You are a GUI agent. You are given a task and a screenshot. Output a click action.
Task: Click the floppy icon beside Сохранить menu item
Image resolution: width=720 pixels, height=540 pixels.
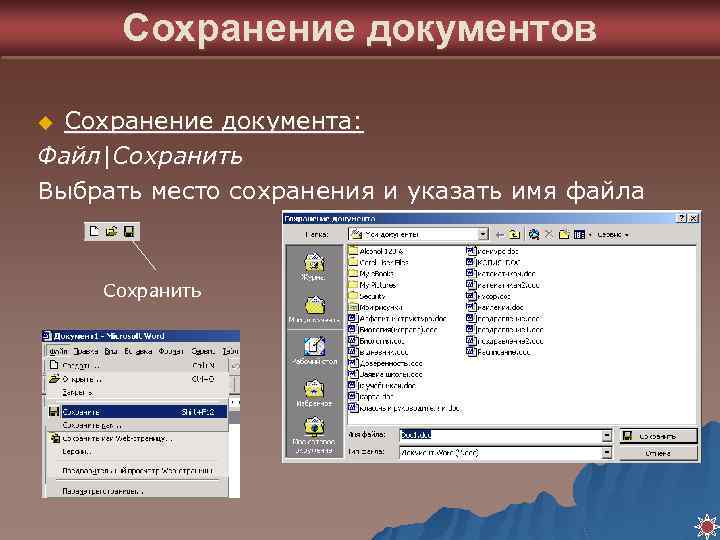[54, 412]
